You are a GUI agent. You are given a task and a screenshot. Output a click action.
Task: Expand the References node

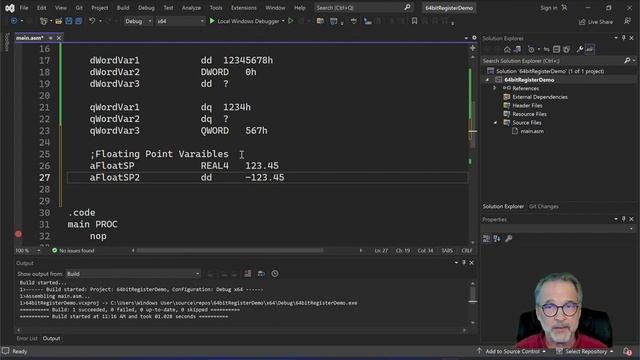494,88
